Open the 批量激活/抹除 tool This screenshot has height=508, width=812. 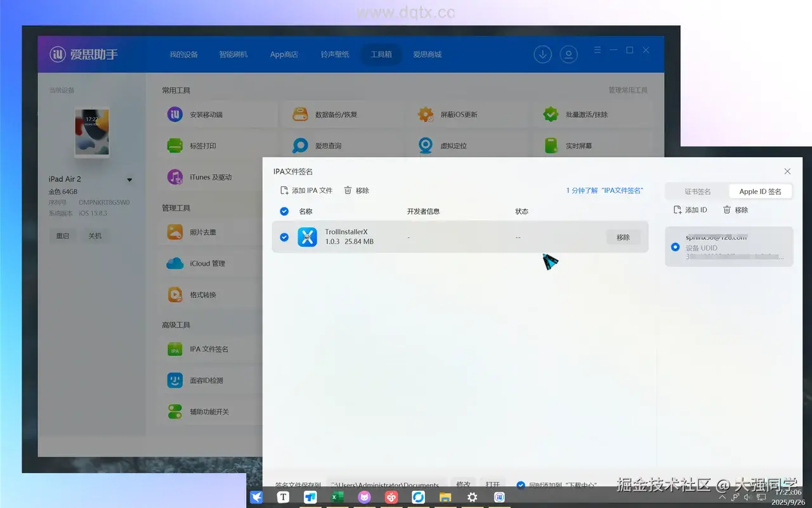tap(594, 114)
